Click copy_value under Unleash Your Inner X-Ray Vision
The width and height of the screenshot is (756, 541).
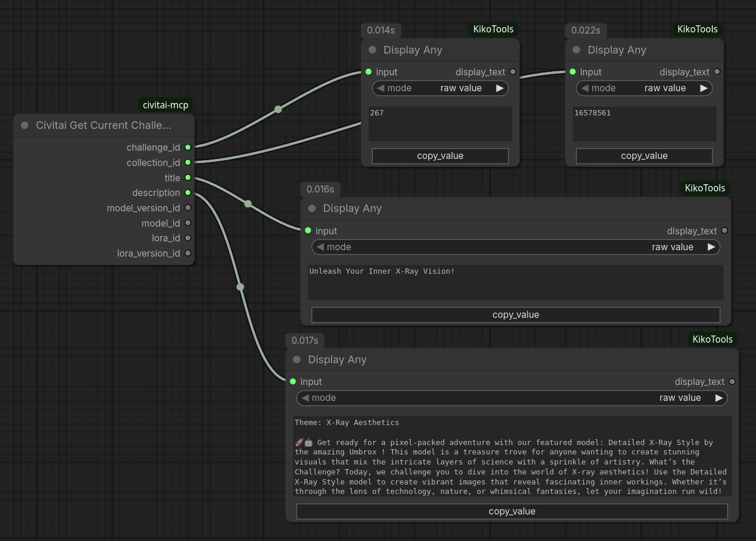pyautogui.click(x=516, y=315)
